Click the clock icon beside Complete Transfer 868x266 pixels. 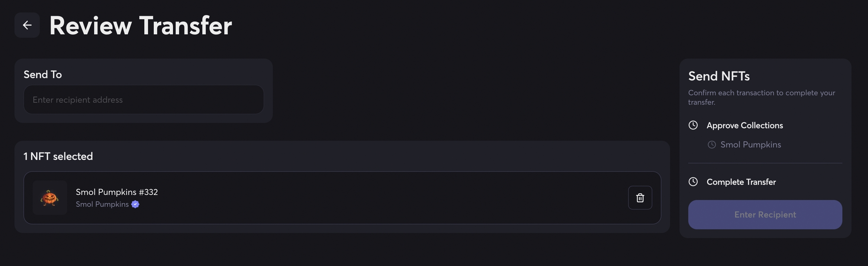coord(693,182)
